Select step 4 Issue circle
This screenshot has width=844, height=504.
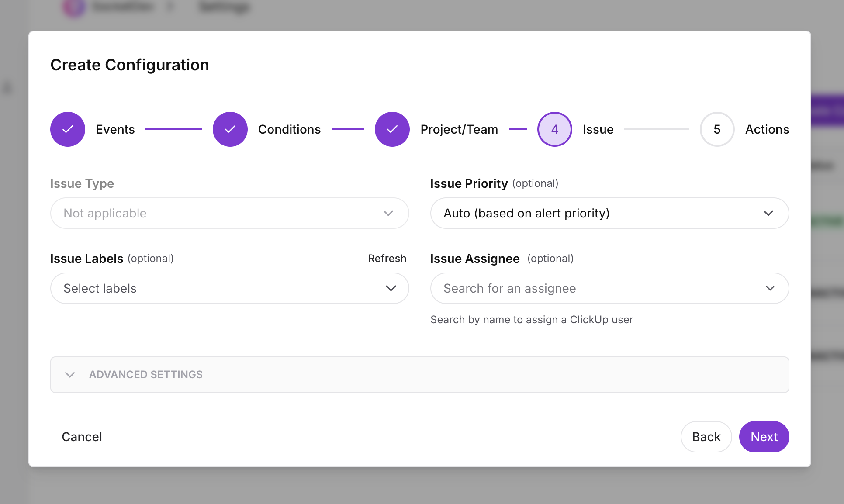(x=555, y=129)
